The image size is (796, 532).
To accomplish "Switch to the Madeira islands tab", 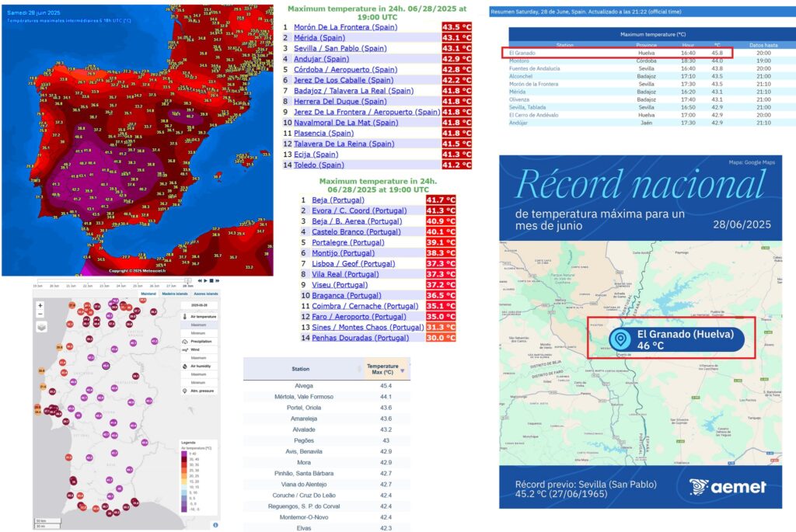I will tap(176, 294).
